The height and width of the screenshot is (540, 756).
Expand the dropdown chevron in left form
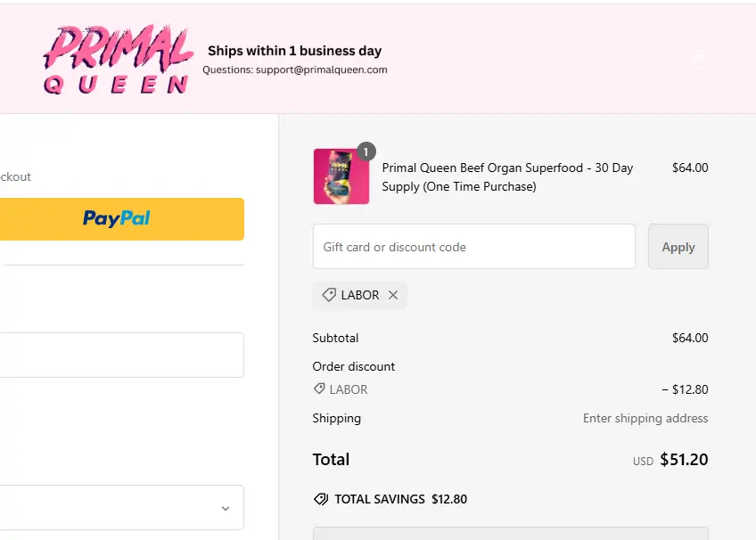[x=226, y=508]
